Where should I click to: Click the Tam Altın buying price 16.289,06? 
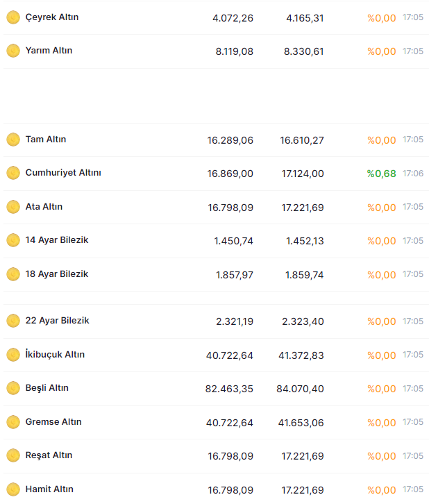click(x=230, y=140)
